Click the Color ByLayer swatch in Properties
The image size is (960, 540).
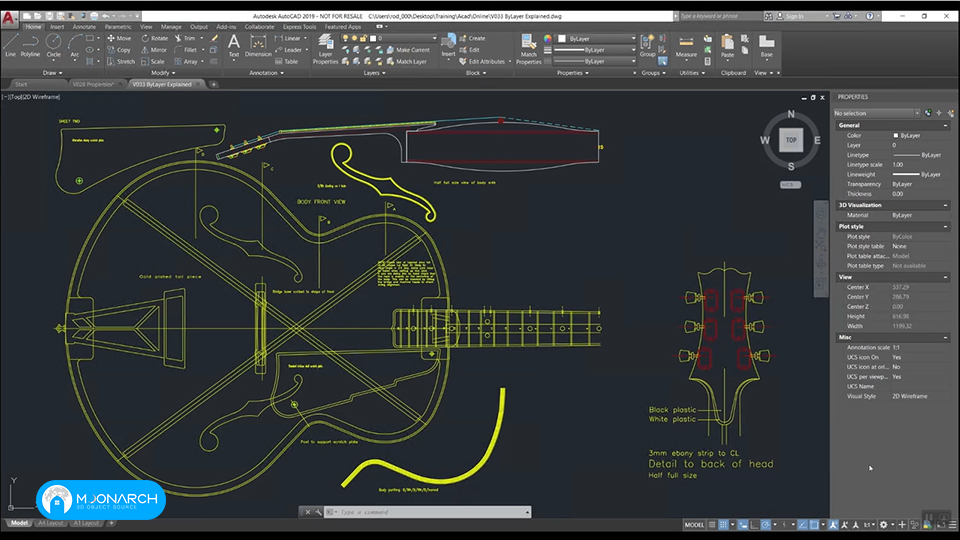click(x=896, y=135)
